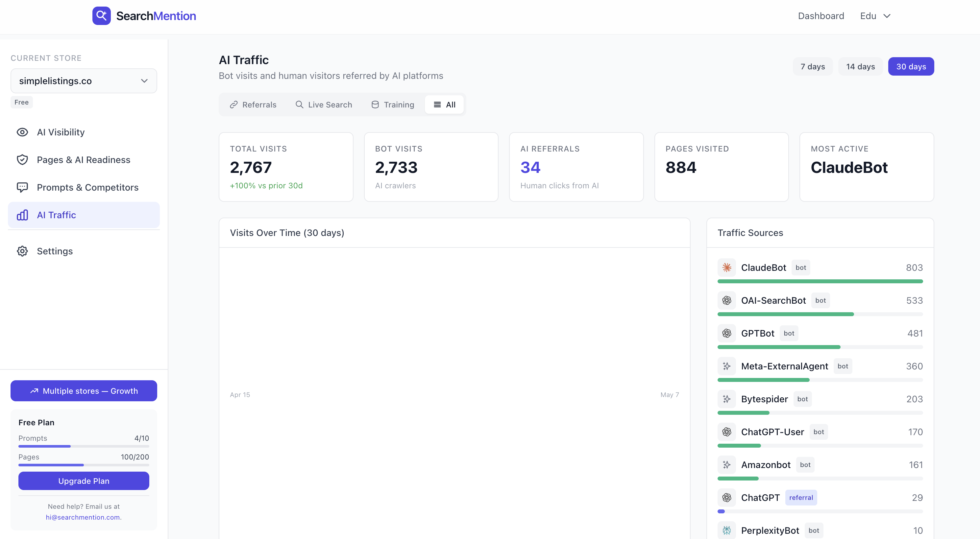
Task: Open the Dashboard link in header
Action: (821, 15)
